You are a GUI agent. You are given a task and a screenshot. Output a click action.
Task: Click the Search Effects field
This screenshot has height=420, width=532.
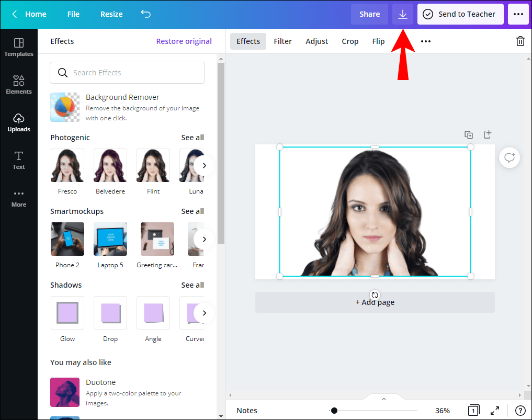click(127, 73)
